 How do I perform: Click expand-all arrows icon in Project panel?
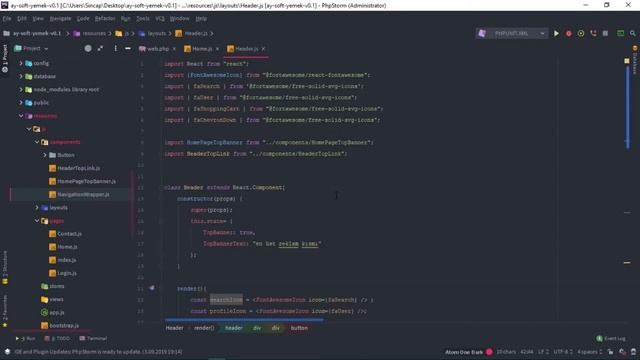coord(100,49)
